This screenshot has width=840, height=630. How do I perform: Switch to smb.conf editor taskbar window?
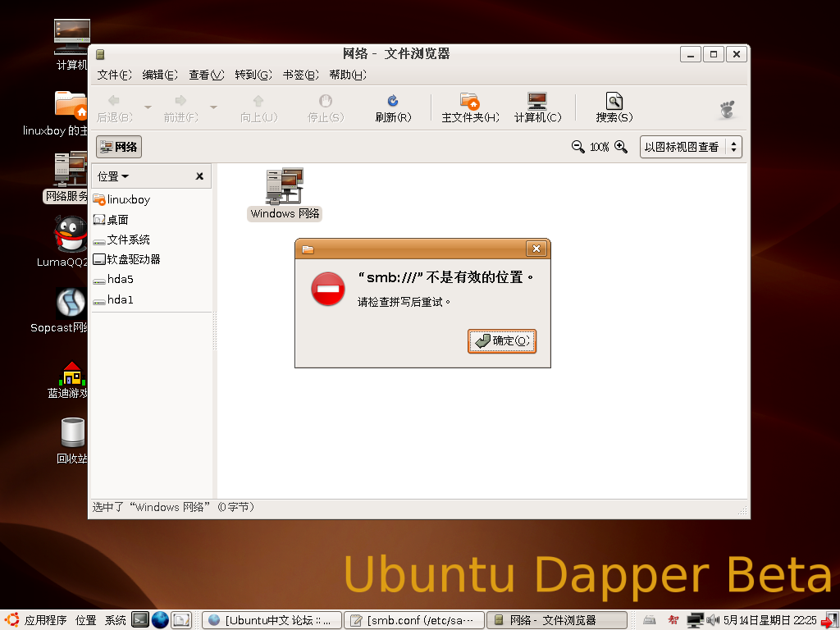click(x=414, y=620)
